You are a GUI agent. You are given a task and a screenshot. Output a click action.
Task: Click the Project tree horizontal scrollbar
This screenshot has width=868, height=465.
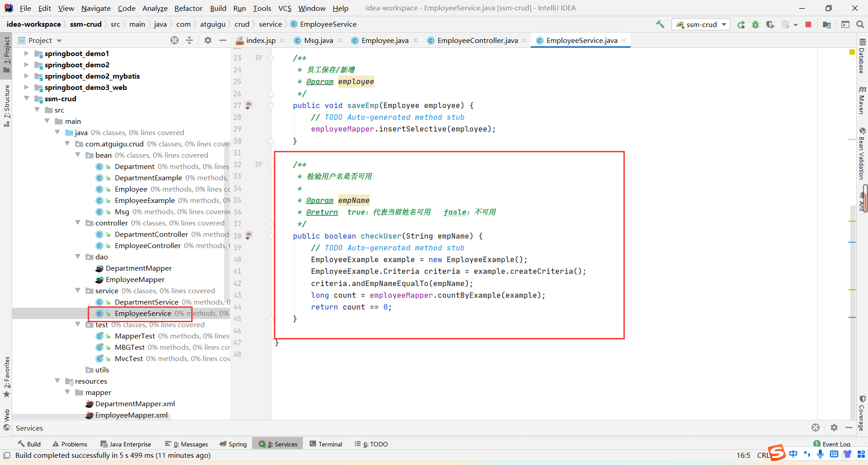(90, 417)
